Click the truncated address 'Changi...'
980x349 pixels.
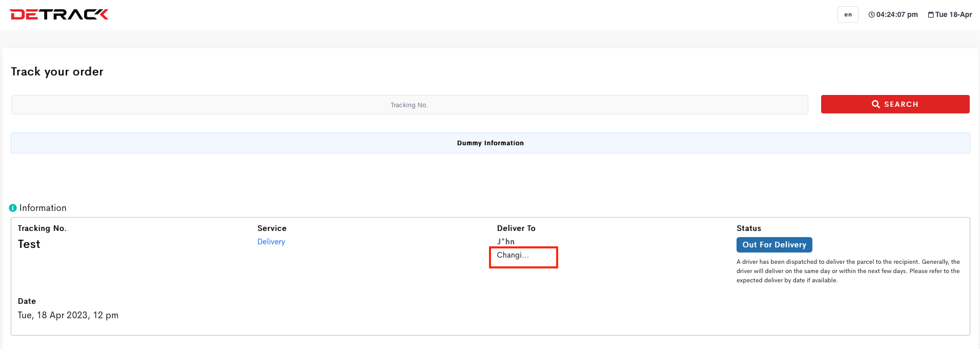(x=513, y=255)
